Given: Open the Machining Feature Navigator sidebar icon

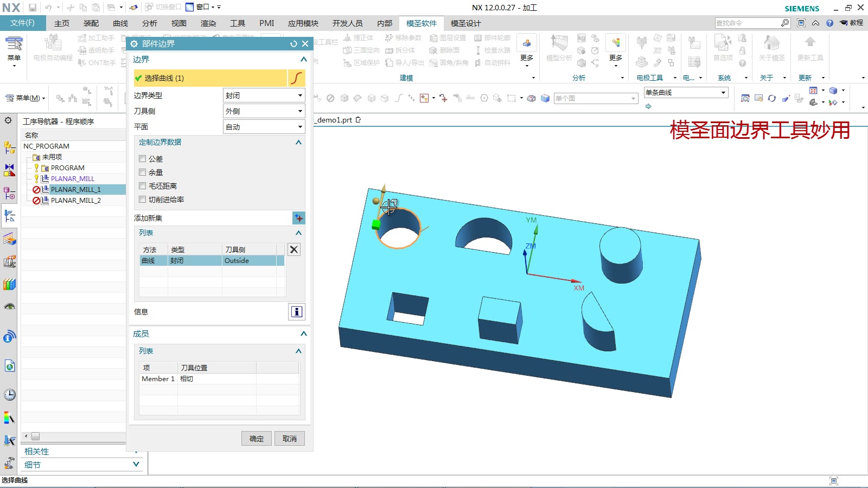Looking at the screenshot, I should (x=9, y=239).
